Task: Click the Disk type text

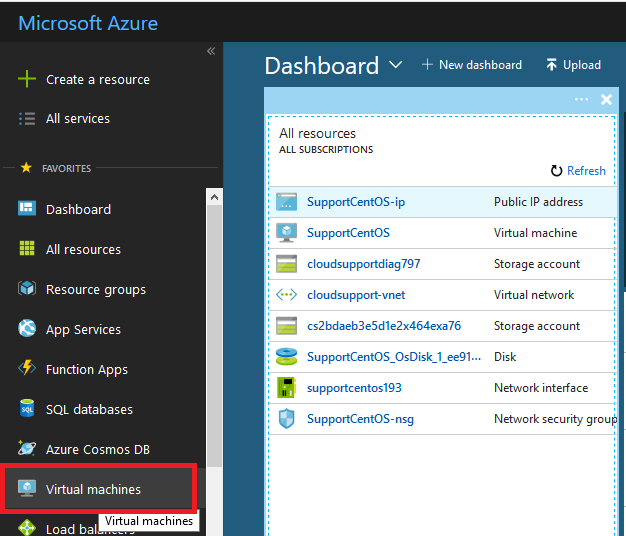Action: (x=505, y=357)
